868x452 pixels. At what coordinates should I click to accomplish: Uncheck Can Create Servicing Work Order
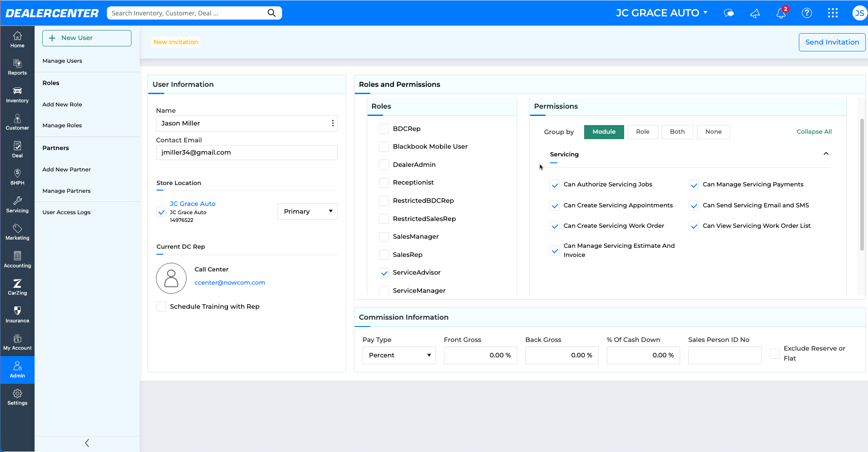click(x=555, y=226)
